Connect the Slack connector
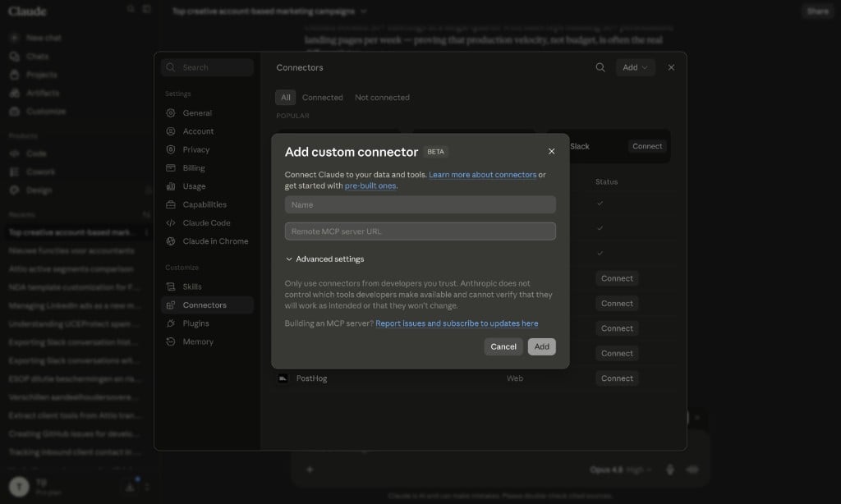This screenshot has width=841, height=504. tap(647, 146)
